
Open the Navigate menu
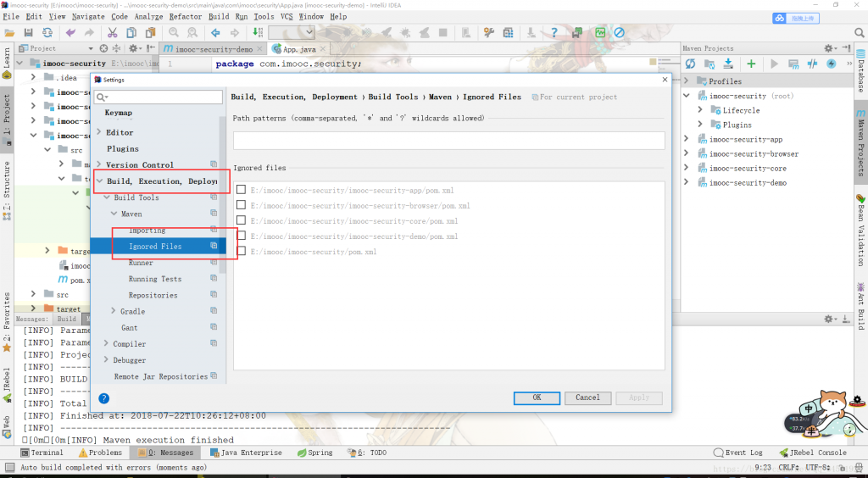tap(88, 17)
